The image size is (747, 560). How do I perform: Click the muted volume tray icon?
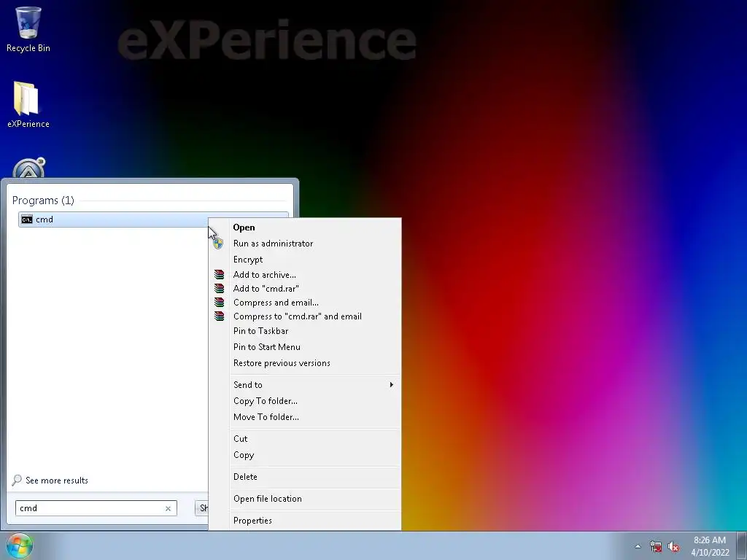pos(673,547)
